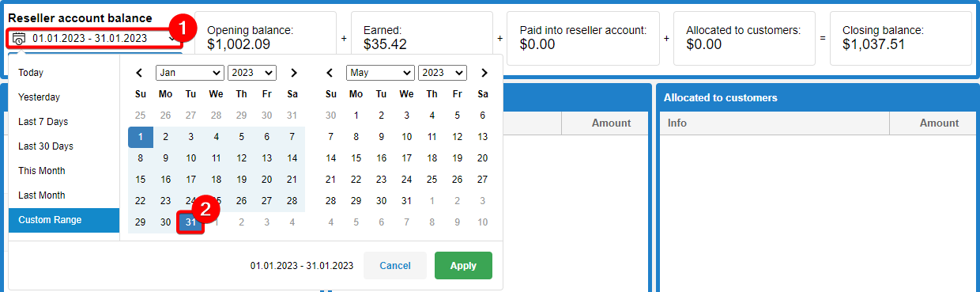Select the Custom Range option
The height and width of the screenshot is (292, 980).
(x=64, y=220)
